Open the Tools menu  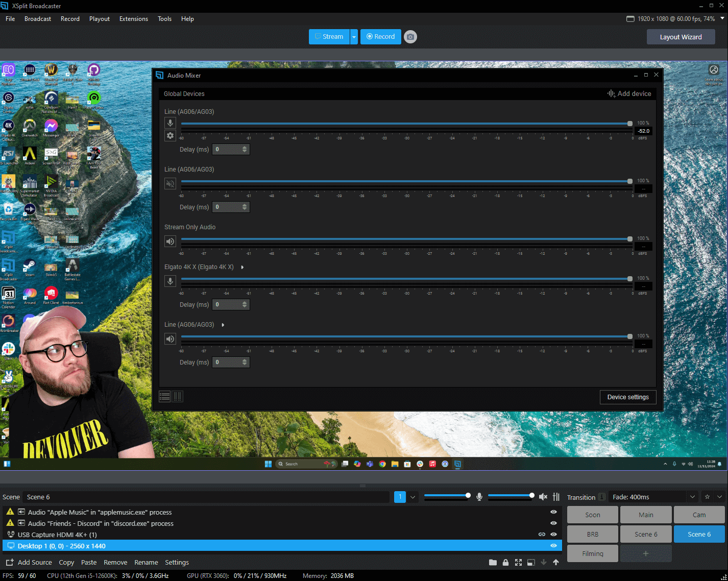[x=164, y=19]
